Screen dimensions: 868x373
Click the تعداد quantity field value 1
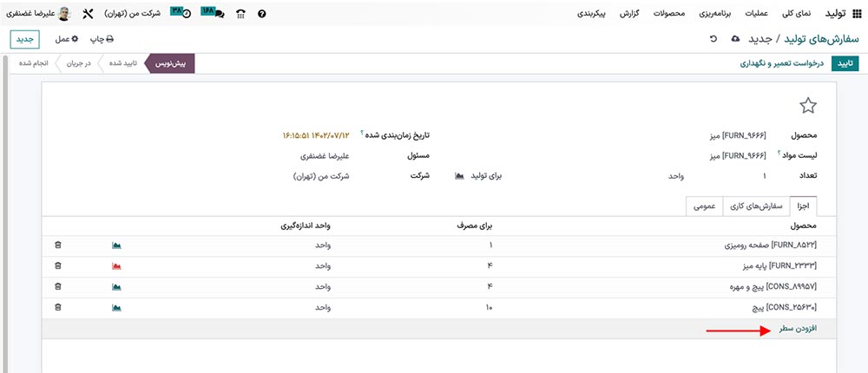click(765, 176)
